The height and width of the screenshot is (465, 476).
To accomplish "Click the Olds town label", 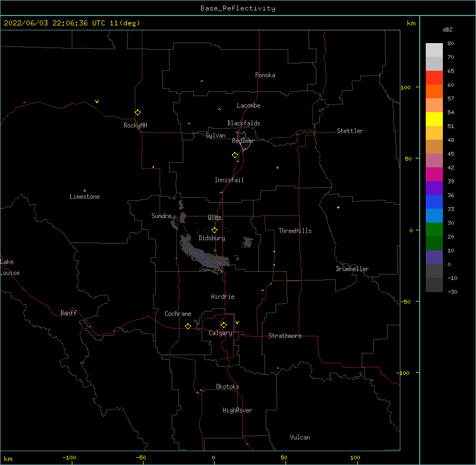I will [x=214, y=218].
